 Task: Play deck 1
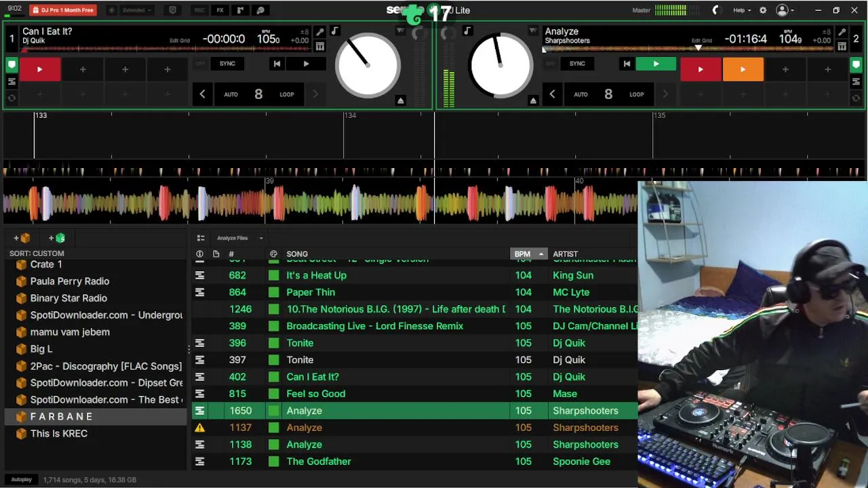(x=306, y=64)
